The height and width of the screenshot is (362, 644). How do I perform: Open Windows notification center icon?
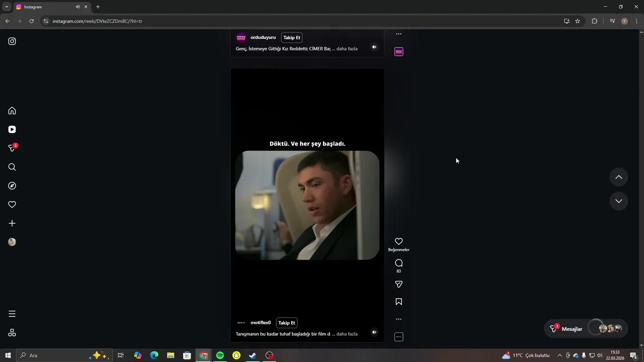tap(633, 355)
